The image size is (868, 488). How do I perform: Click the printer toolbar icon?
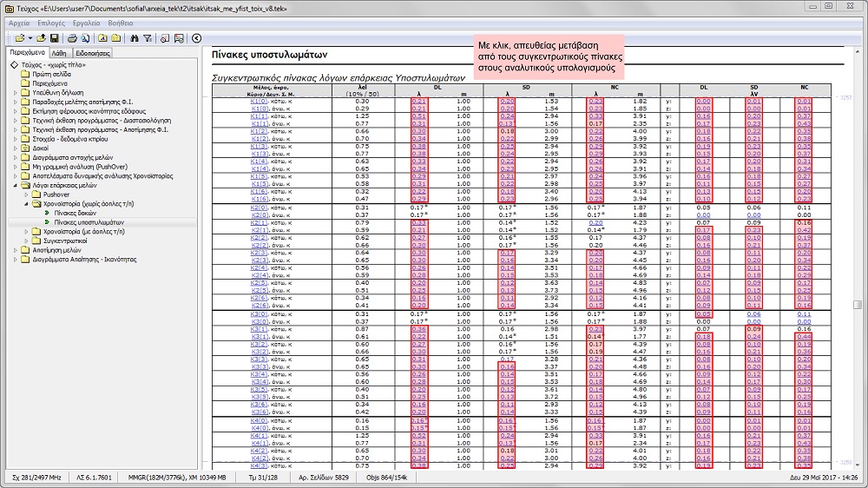click(72, 38)
